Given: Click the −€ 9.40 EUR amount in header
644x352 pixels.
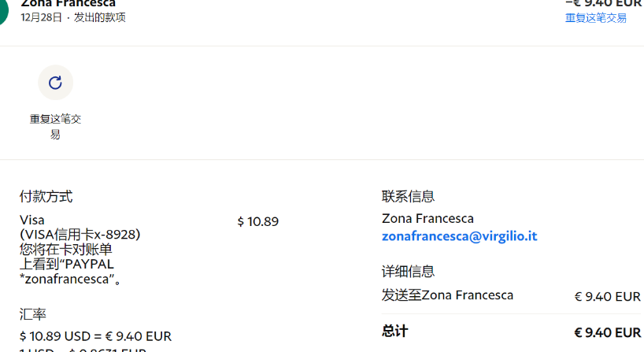Looking at the screenshot, I should (x=603, y=3).
